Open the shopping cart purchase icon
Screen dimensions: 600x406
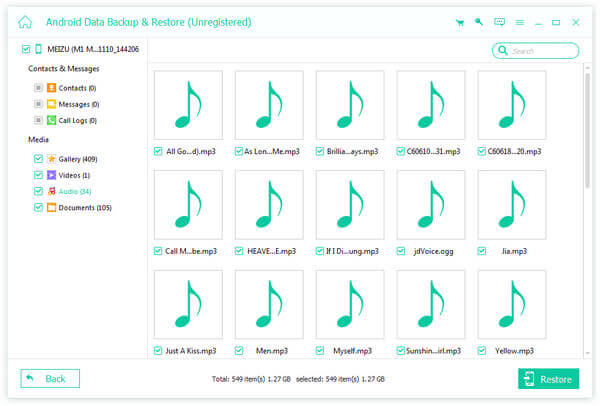(x=459, y=21)
